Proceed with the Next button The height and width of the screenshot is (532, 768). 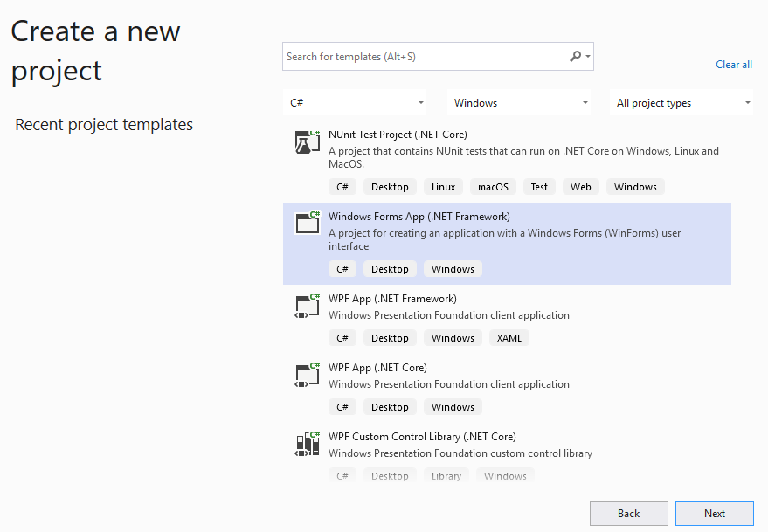715,514
